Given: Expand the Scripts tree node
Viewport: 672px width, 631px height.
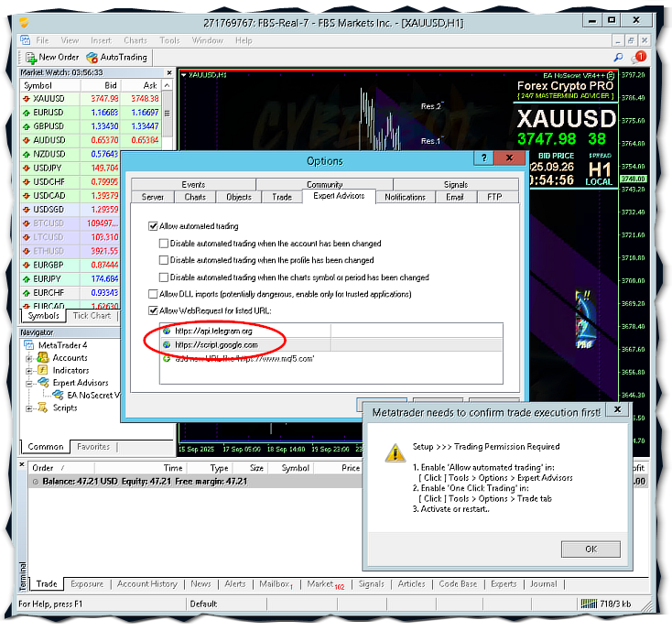Looking at the screenshot, I should click(28, 408).
